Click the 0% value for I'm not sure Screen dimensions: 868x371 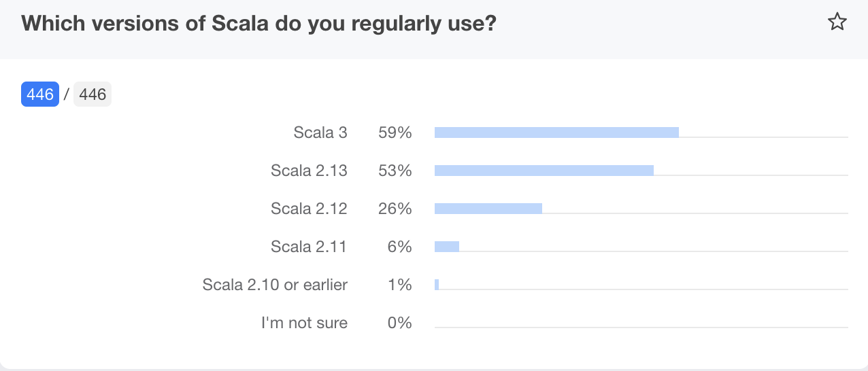399,323
